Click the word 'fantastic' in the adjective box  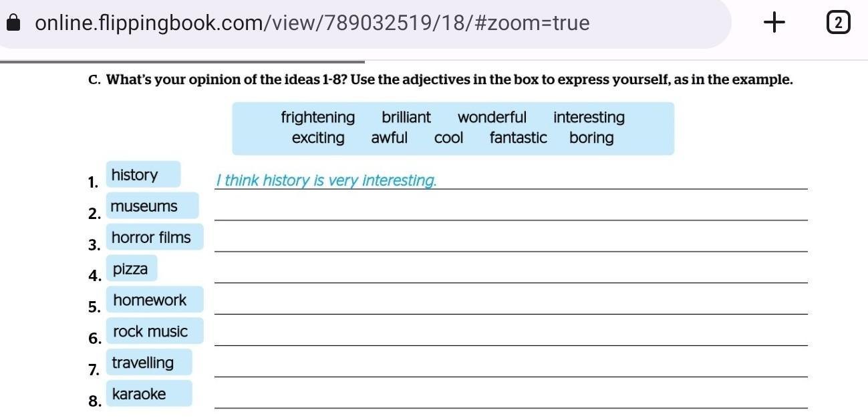click(518, 138)
